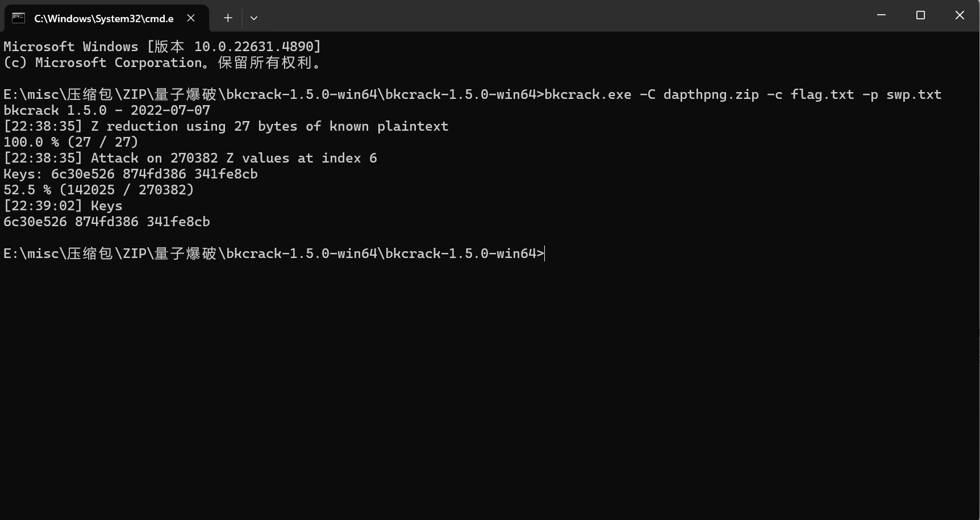Place cursor at the final command prompt

tap(544, 253)
